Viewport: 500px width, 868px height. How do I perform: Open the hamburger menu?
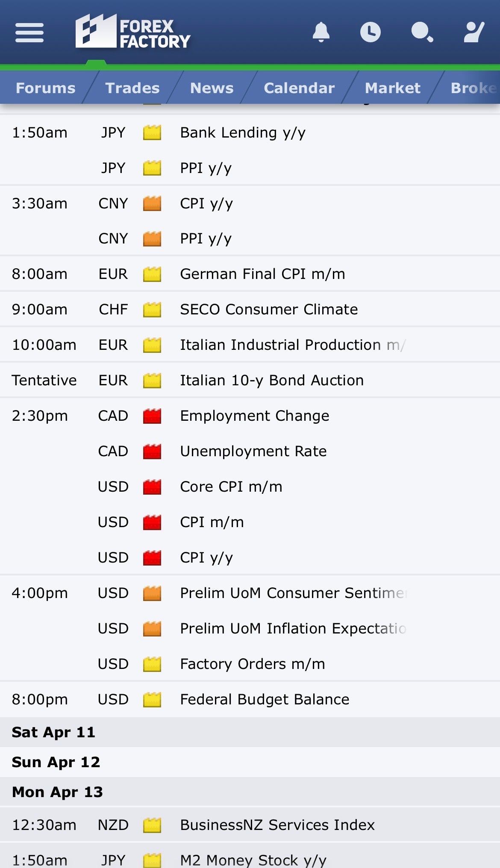tap(29, 33)
